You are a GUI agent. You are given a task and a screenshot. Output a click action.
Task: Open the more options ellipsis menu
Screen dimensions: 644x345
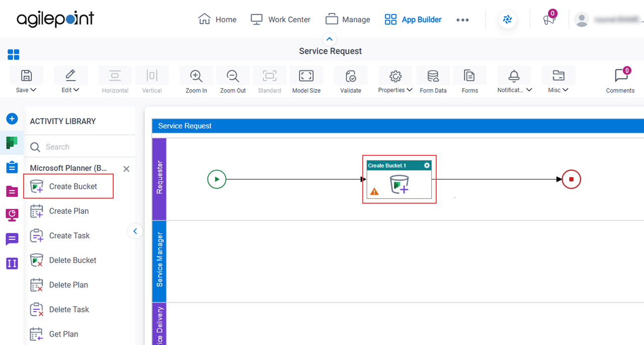(x=462, y=20)
